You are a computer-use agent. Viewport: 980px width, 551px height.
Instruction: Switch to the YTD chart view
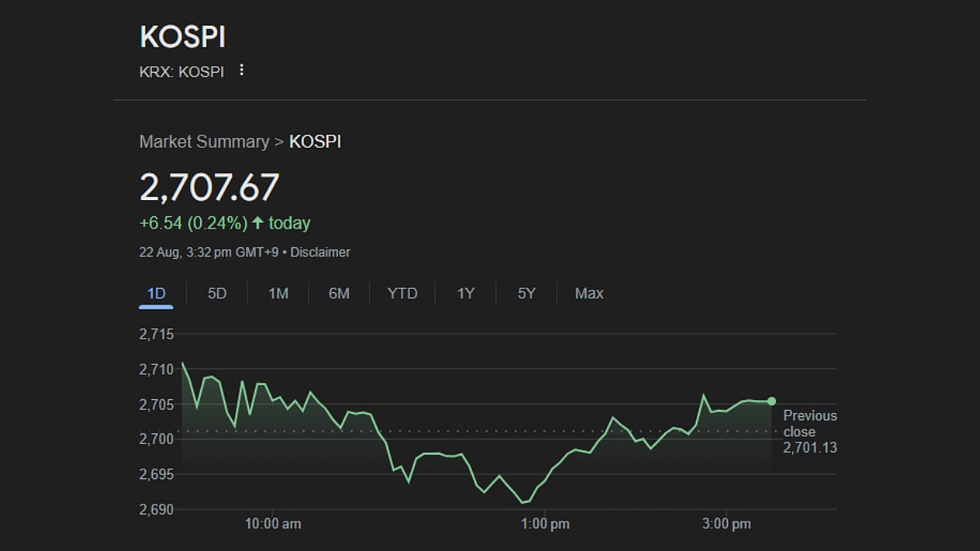(402, 293)
